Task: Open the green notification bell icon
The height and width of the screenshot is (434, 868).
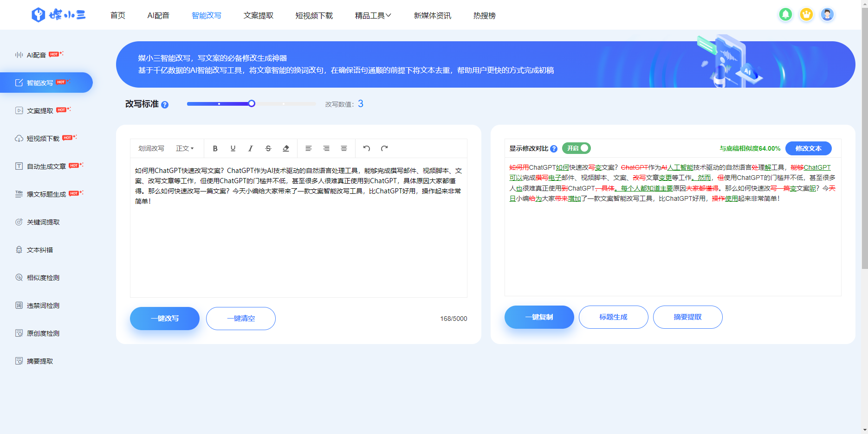Action: click(x=785, y=14)
